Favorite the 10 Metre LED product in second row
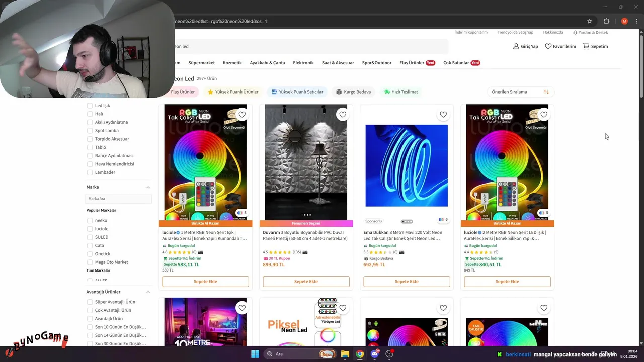The width and height of the screenshot is (644, 362). (x=242, y=308)
